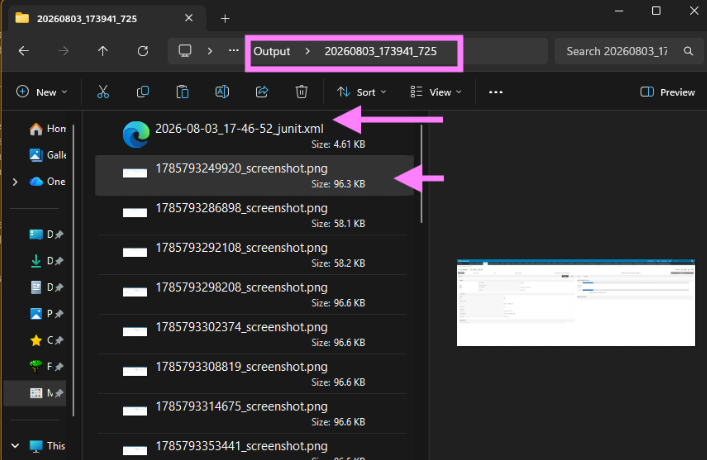Select 1785793314675_screenshot.png
The image size is (707, 460).
pos(252,414)
